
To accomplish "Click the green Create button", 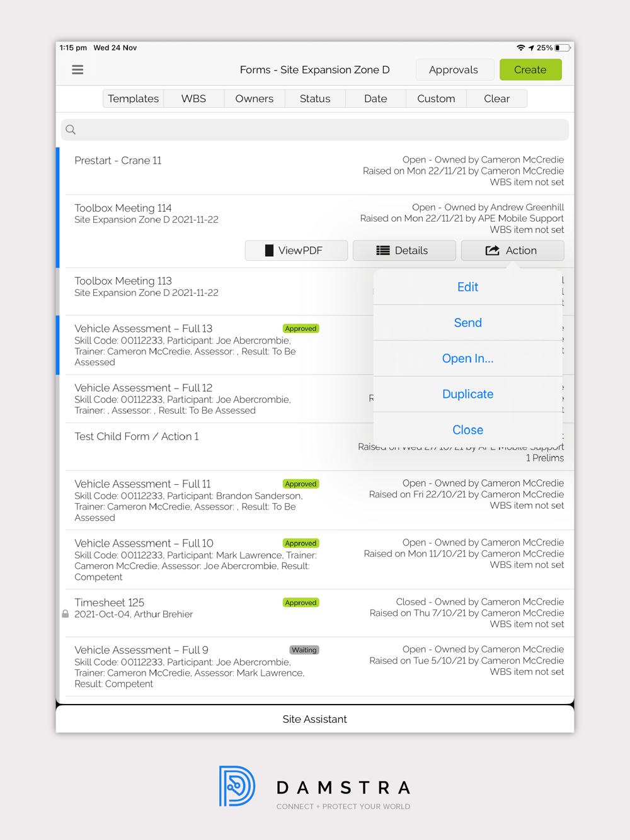I will tap(530, 70).
